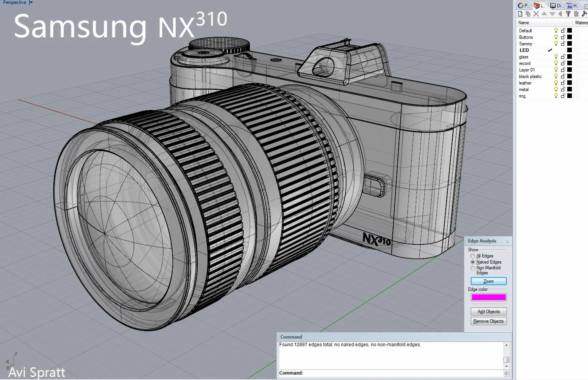The image size is (588, 380).
Task: Open the layer filter funnel icon
Action: click(x=568, y=14)
